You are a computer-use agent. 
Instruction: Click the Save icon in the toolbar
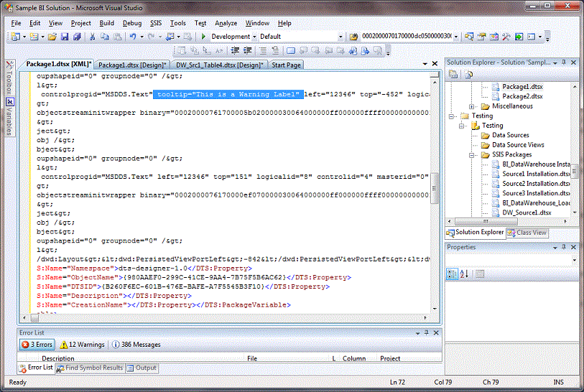point(65,37)
